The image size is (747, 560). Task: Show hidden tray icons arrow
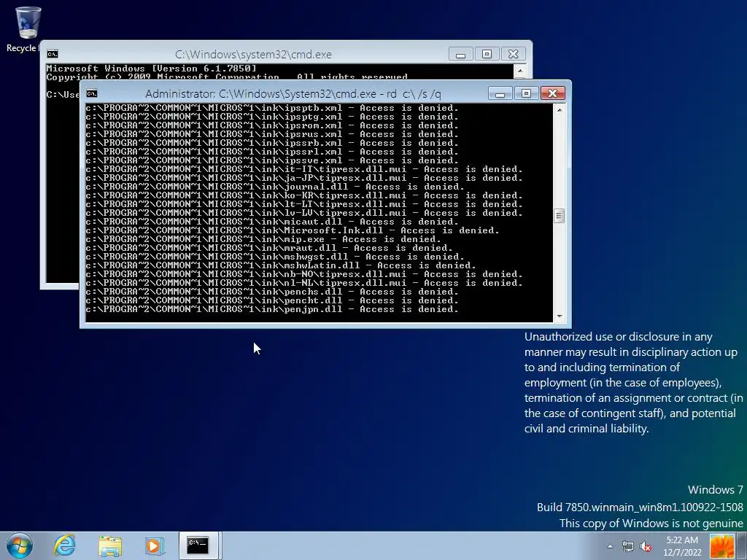(x=610, y=546)
